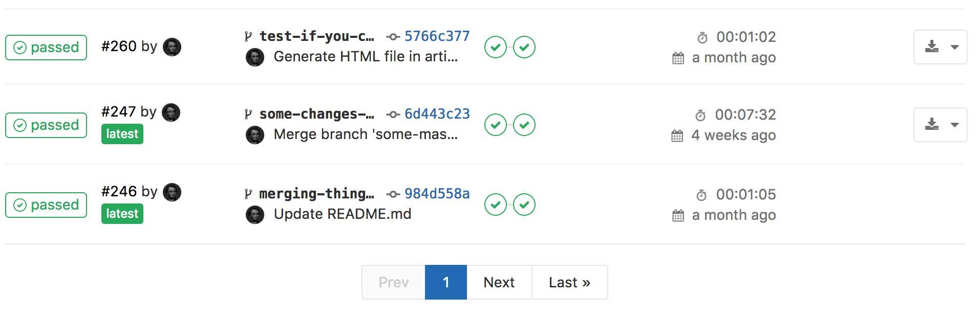Image resolution: width=980 pixels, height=317 pixels.
Task: Click committer avatar beside Generate HTML file
Action: tap(255, 57)
